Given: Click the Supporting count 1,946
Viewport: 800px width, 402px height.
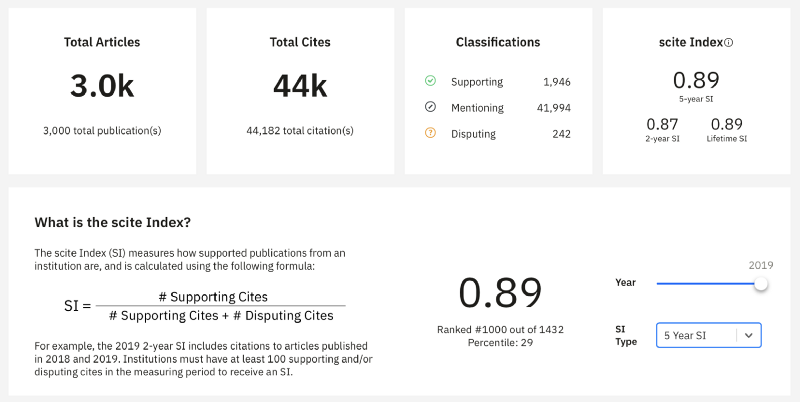Looking at the screenshot, I should click(557, 82).
